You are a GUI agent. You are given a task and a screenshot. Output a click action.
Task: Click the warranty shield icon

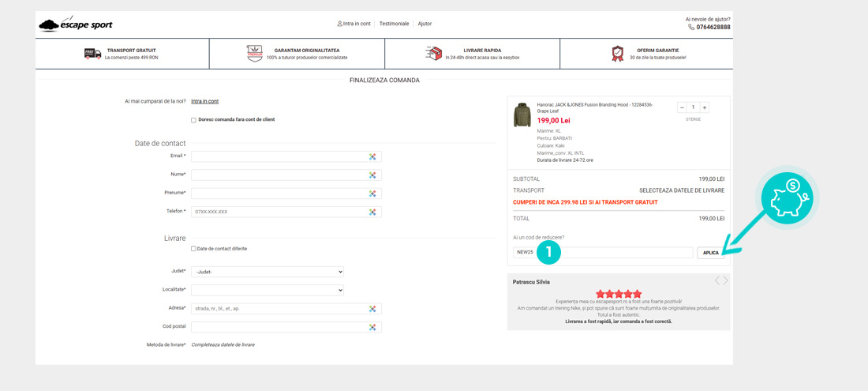coord(617,54)
